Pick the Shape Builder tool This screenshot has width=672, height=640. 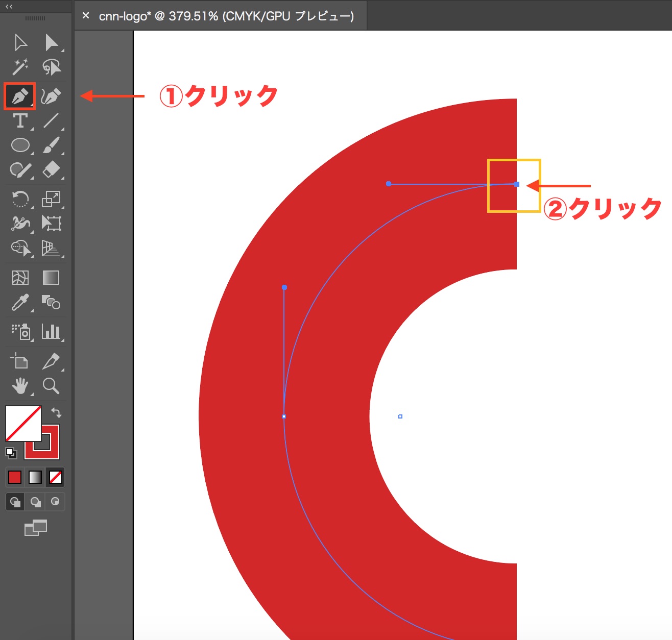pyautogui.click(x=20, y=248)
